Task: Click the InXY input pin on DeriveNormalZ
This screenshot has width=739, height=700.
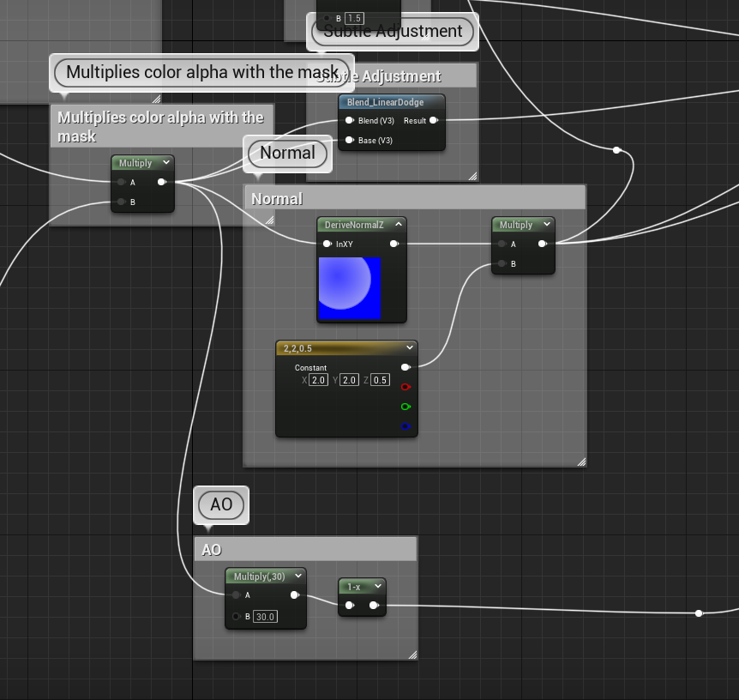Action: pyautogui.click(x=327, y=244)
